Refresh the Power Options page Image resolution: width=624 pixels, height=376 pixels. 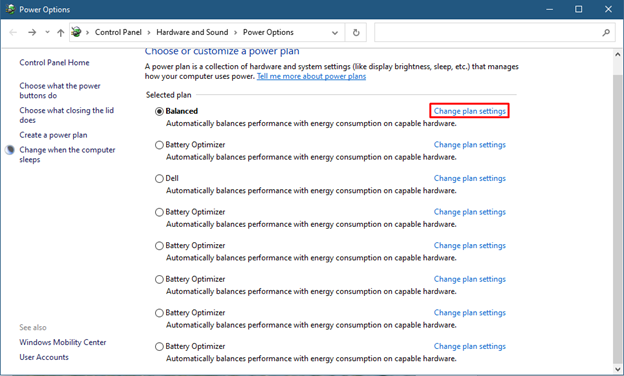coord(356,33)
